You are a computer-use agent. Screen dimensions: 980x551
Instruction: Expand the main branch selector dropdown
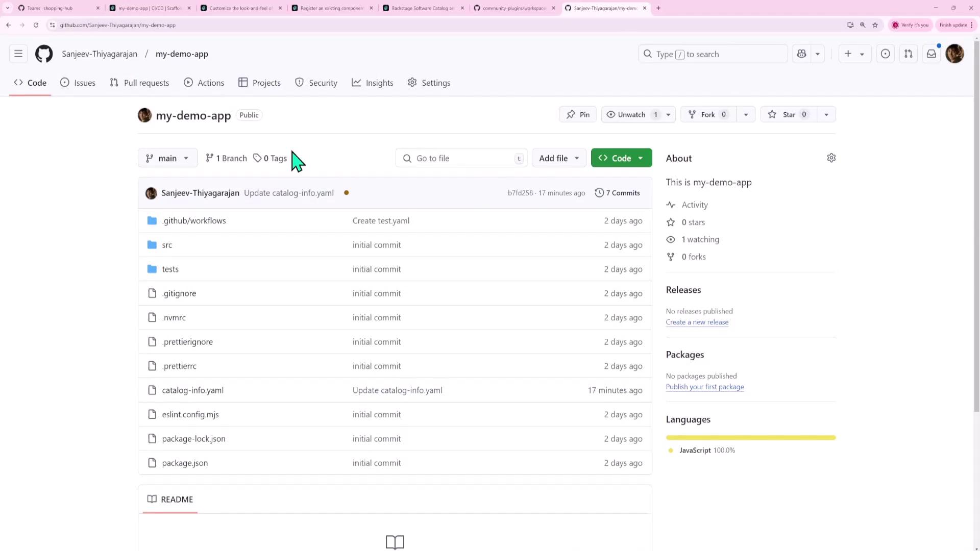tap(167, 158)
